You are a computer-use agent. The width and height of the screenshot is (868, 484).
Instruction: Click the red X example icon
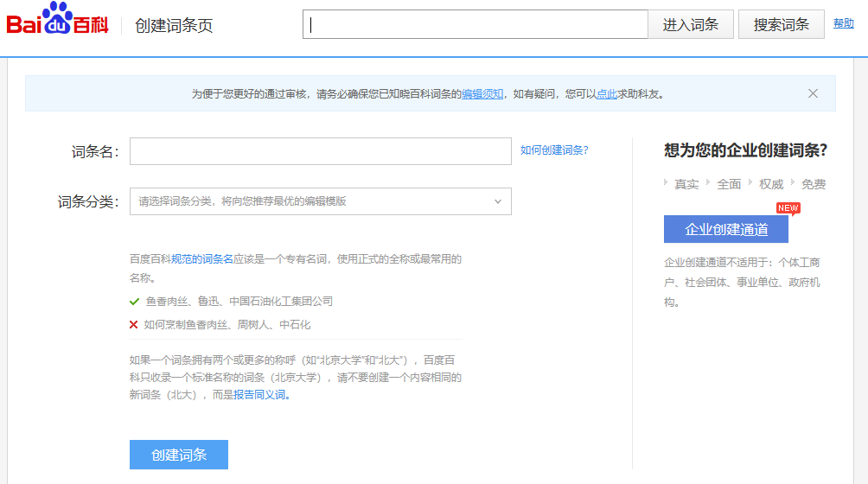134,325
